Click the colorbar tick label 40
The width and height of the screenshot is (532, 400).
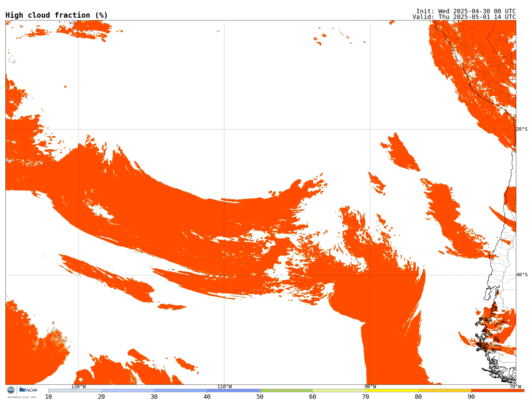pos(207,397)
